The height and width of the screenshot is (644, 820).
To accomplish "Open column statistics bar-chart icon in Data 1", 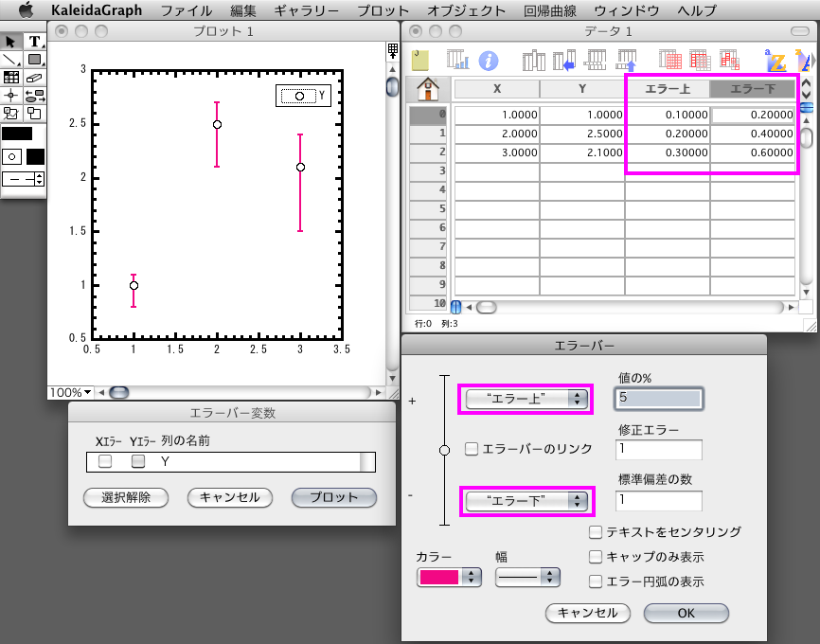I will pos(457,61).
